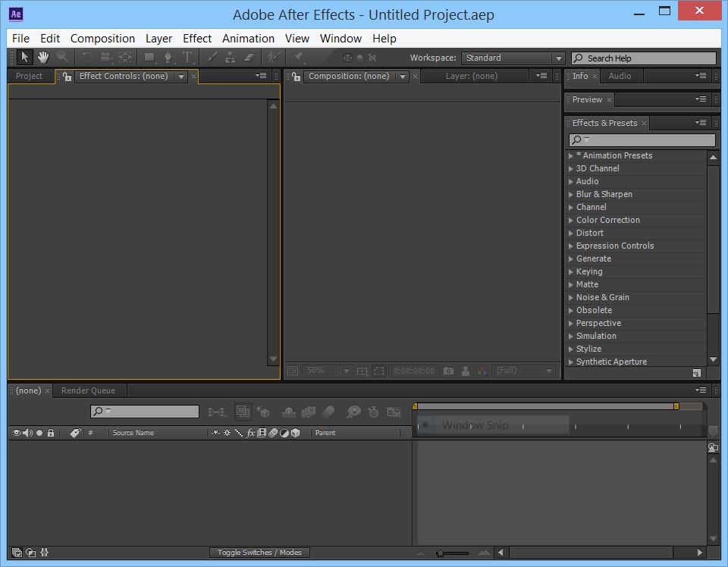Click the timeline zoom slider handle
728x567 pixels.
point(441,553)
